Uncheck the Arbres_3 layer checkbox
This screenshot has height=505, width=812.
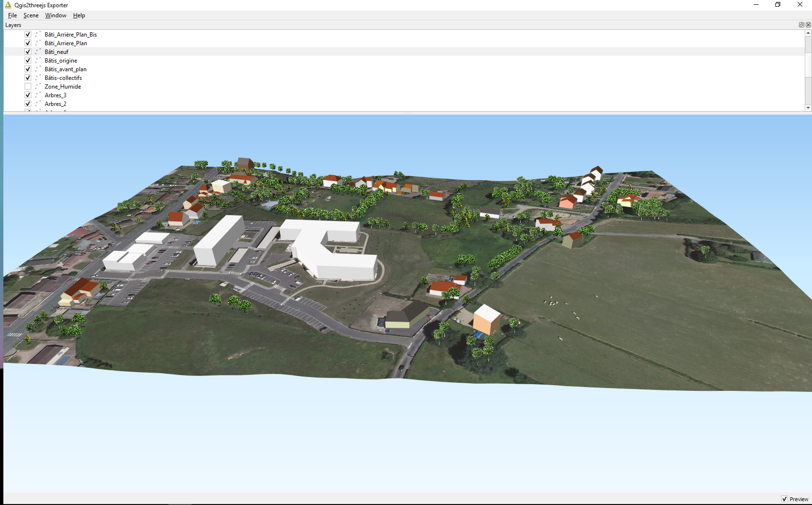28,95
